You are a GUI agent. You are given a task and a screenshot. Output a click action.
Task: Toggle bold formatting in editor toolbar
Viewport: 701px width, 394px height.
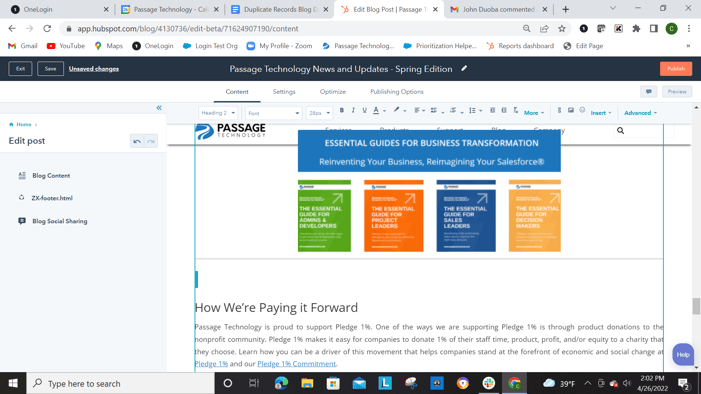pyautogui.click(x=342, y=110)
